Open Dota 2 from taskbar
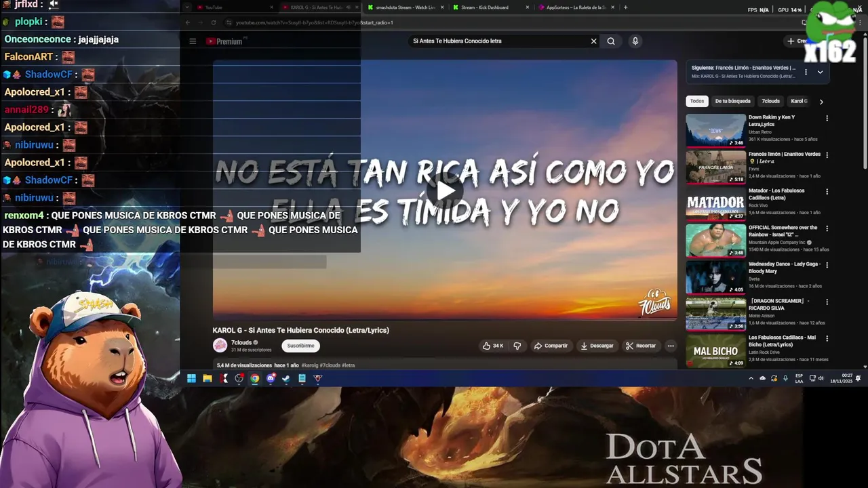The width and height of the screenshot is (868, 488). pyautogui.click(x=318, y=378)
